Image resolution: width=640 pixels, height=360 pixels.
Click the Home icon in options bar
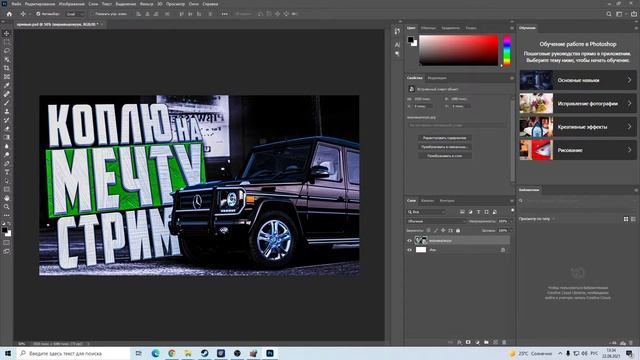pyautogui.click(x=9, y=14)
